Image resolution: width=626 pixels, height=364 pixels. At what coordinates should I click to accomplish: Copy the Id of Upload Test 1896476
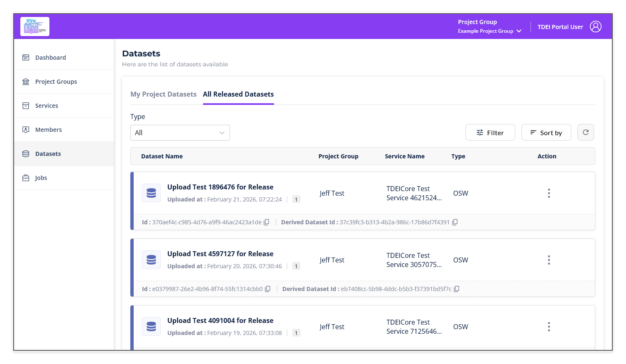pos(266,222)
